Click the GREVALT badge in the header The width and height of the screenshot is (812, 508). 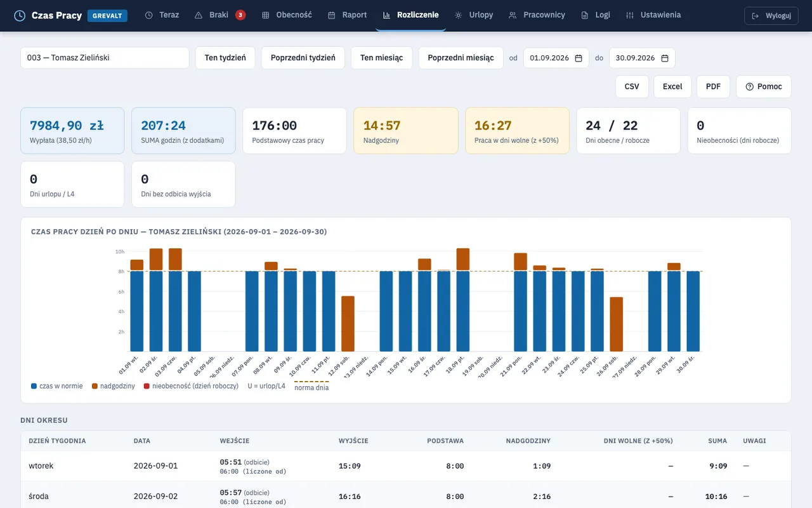107,15
